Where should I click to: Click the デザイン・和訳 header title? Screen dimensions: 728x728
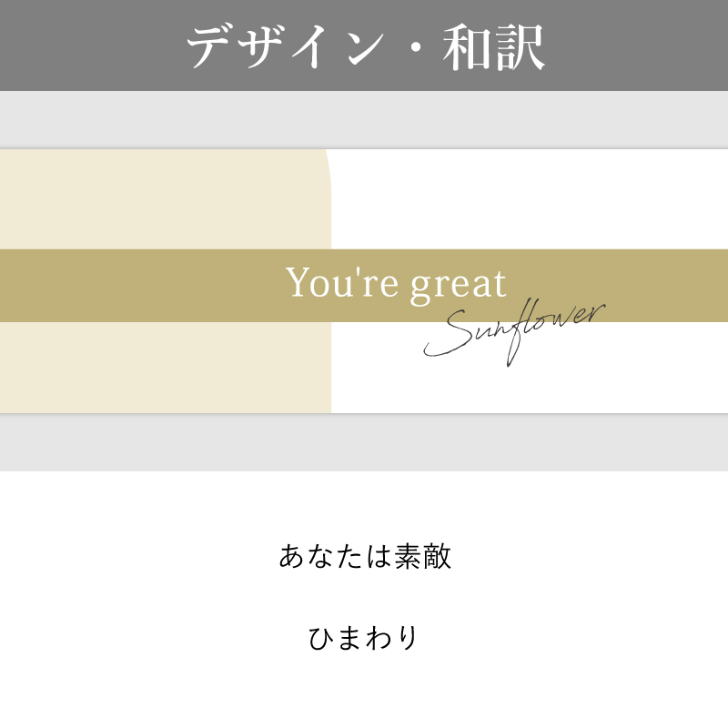tap(365, 46)
